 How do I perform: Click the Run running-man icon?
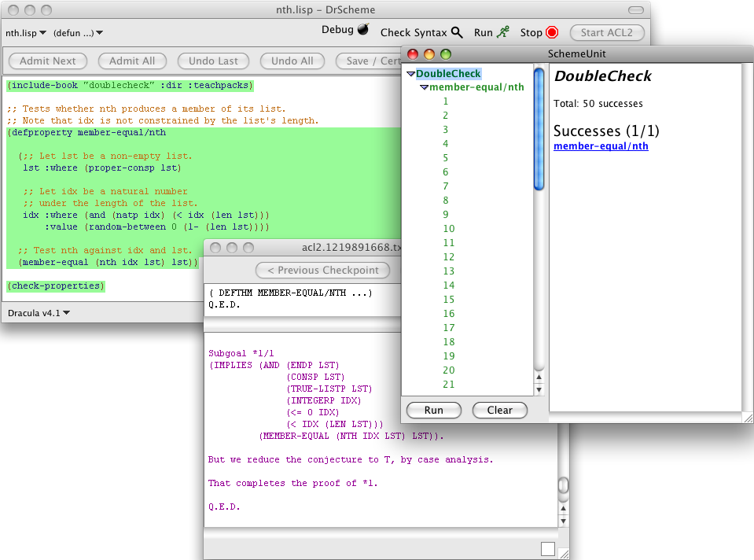(x=503, y=32)
